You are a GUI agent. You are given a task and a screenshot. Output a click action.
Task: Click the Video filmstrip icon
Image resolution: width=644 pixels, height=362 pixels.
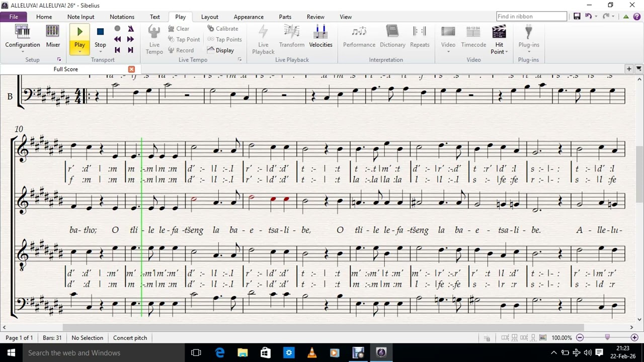tap(448, 32)
